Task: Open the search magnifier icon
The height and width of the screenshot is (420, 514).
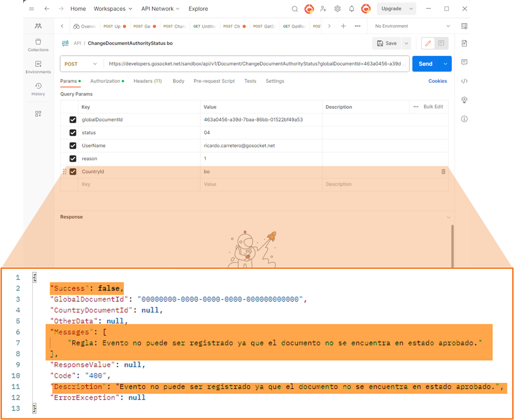Action: pos(295,9)
